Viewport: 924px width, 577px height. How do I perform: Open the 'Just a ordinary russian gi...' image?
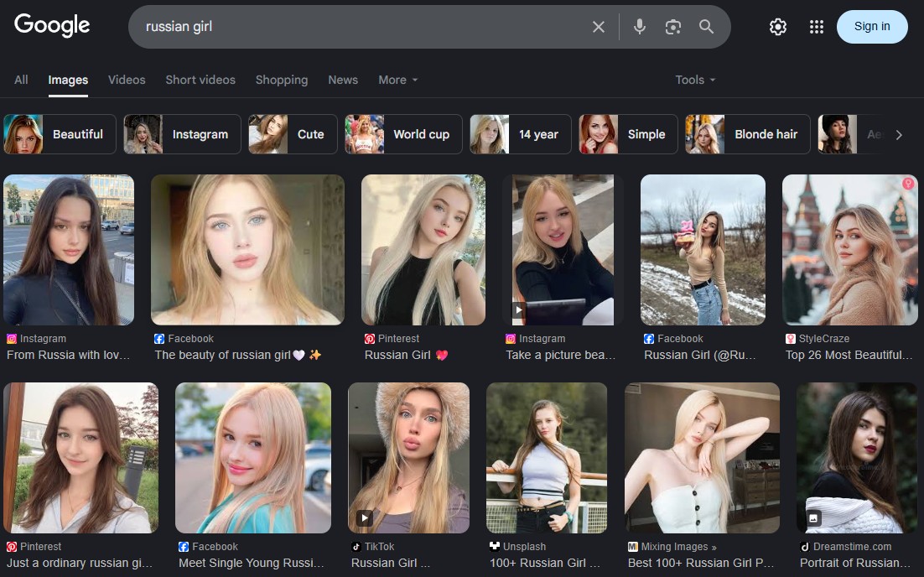click(80, 458)
